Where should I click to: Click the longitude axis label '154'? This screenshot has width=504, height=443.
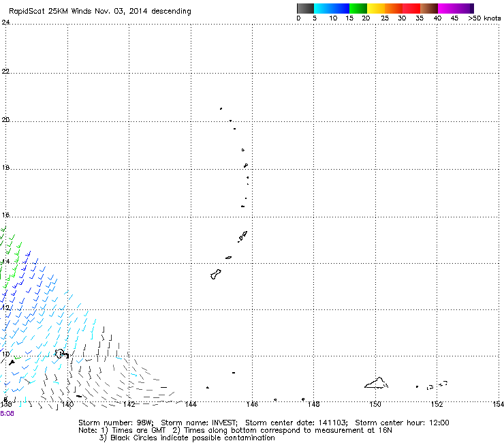pyautogui.click(x=499, y=404)
